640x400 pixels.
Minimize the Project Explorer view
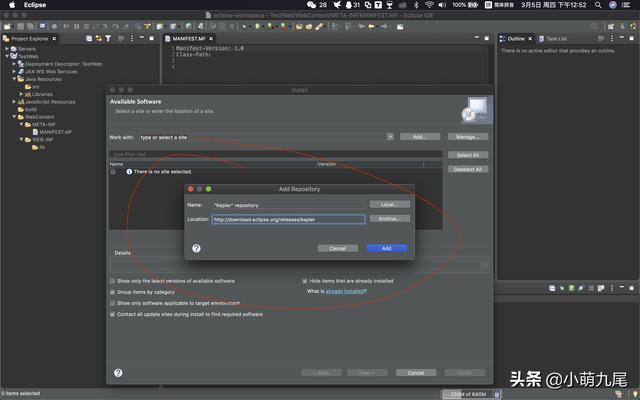142,38
